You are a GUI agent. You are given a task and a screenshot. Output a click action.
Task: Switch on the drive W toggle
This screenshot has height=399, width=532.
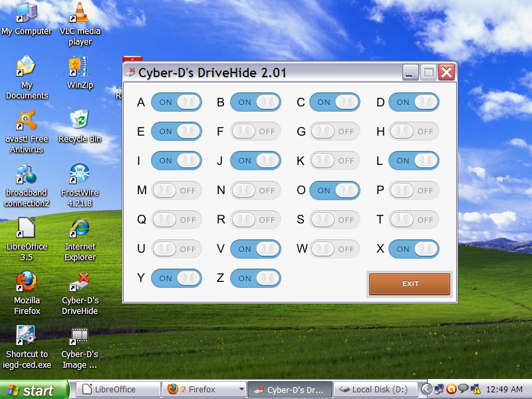point(334,249)
